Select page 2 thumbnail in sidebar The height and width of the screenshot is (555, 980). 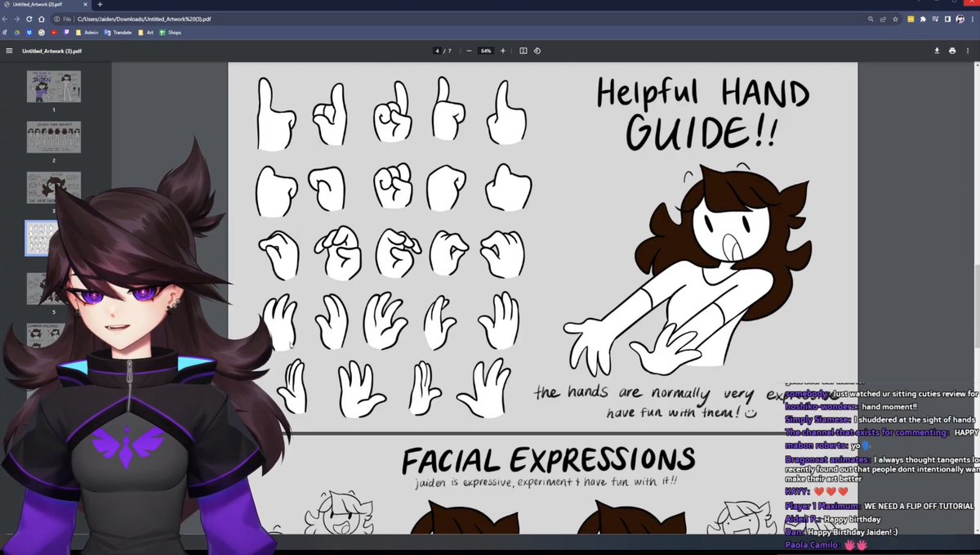click(53, 137)
